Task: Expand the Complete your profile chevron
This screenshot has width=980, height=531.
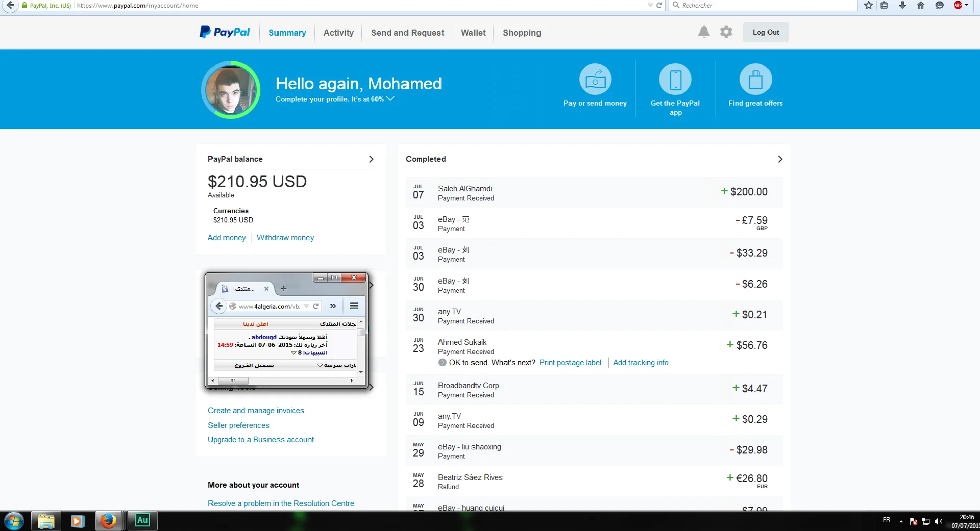Action: [390, 98]
